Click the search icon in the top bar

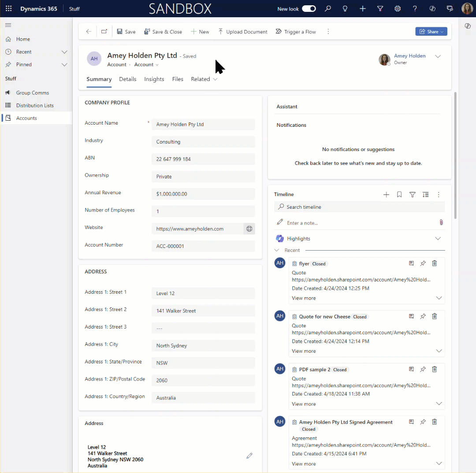pyautogui.click(x=327, y=8)
